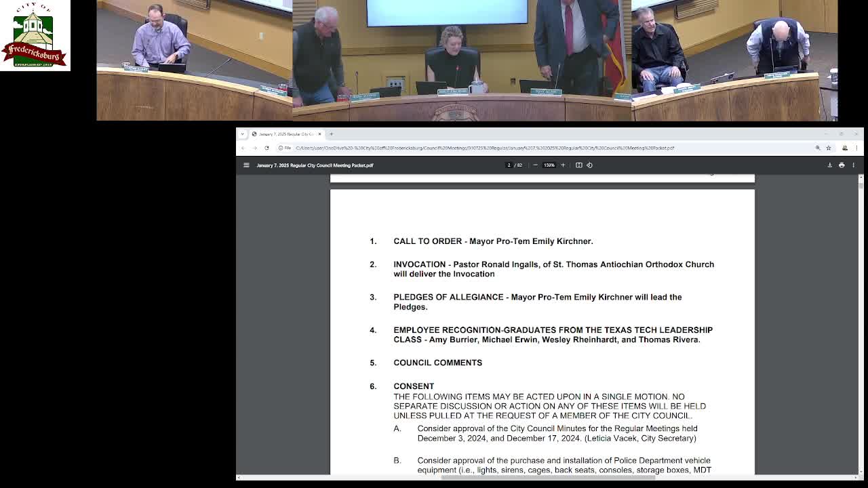The width and height of the screenshot is (868, 488).
Task: Click the 'EMPLOYEE RECOGNITION' agenda item
Action: pyautogui.click(x=553, y=335)
